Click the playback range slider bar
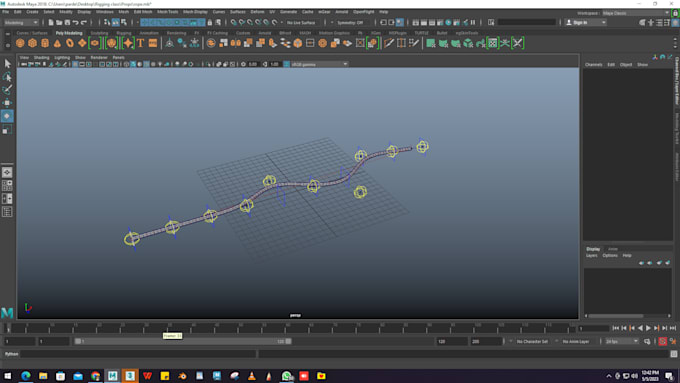 (x=182, y=341)
